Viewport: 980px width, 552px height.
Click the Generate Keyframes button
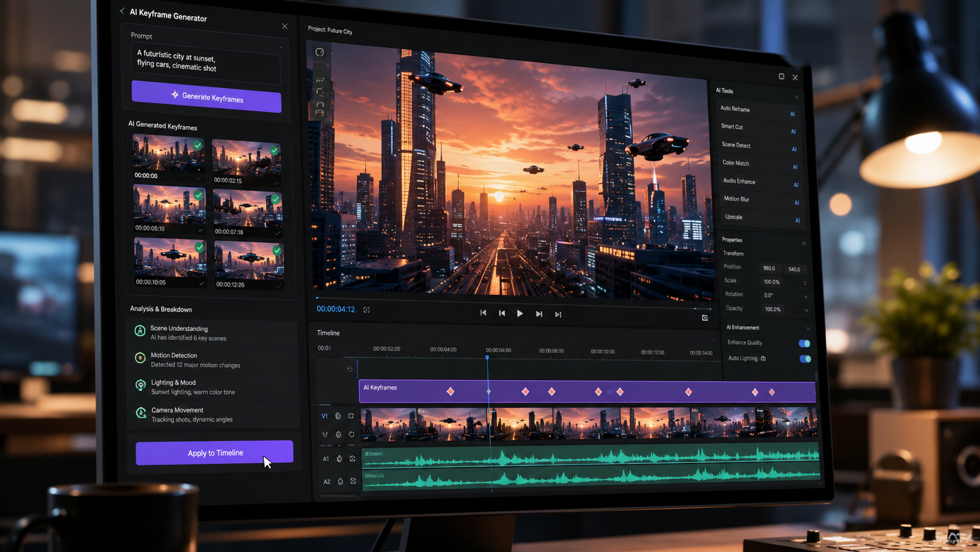coord(206,97)
